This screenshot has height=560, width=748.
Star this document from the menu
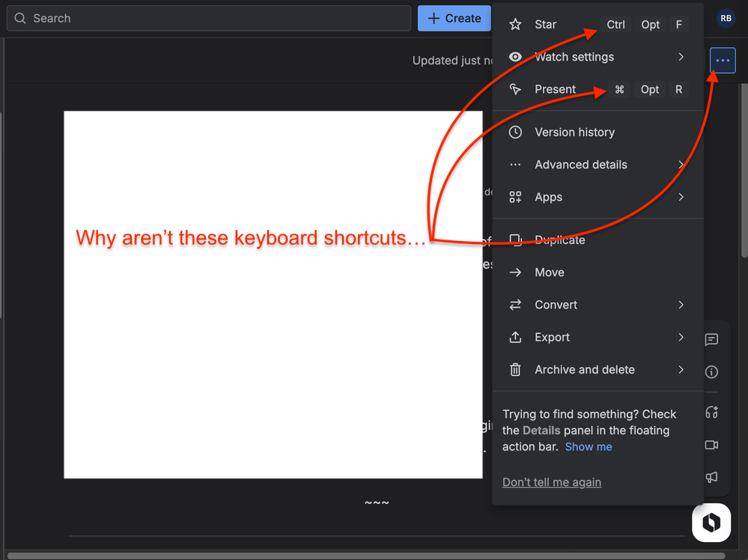click(x=545, y=24)
